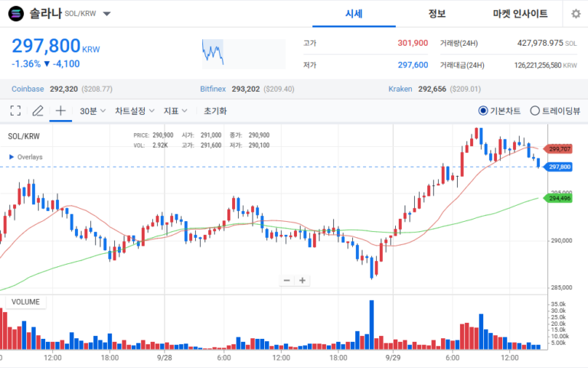This screenshot has height=368, width=588.
Task: Click the mini price sparkline thumbnail
Action: [243, 54]
